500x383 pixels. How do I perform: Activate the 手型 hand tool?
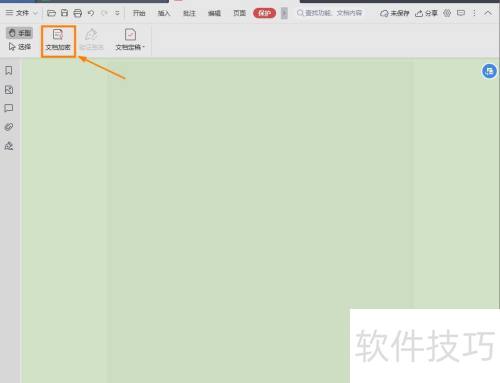click(19, 33)
